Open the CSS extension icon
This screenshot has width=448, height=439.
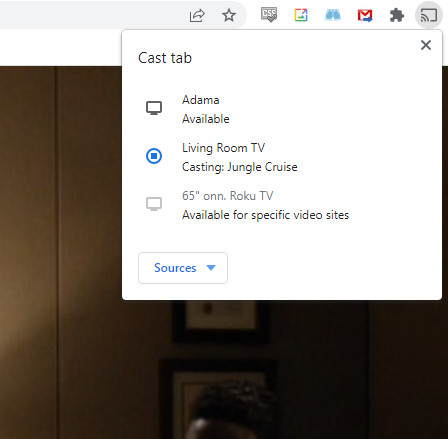(269, 15)
